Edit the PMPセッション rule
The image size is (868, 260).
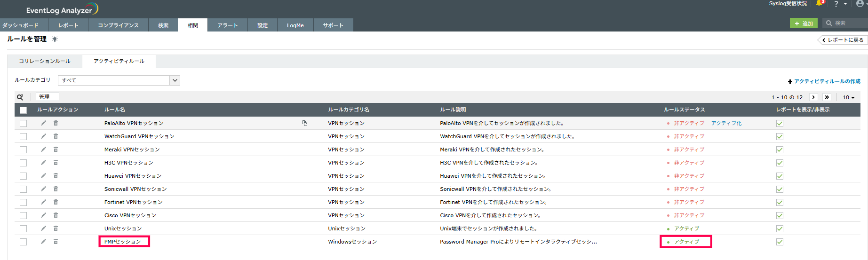[x=43, y=241]
